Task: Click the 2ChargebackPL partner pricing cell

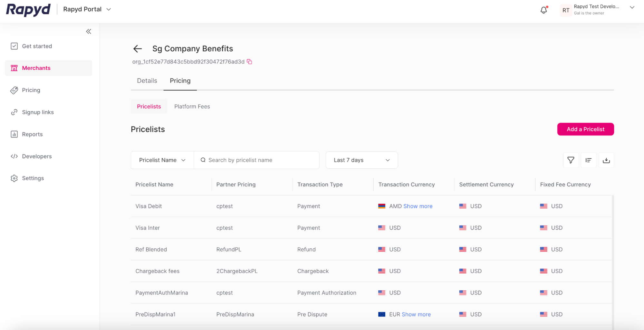Action: (237, 271)
